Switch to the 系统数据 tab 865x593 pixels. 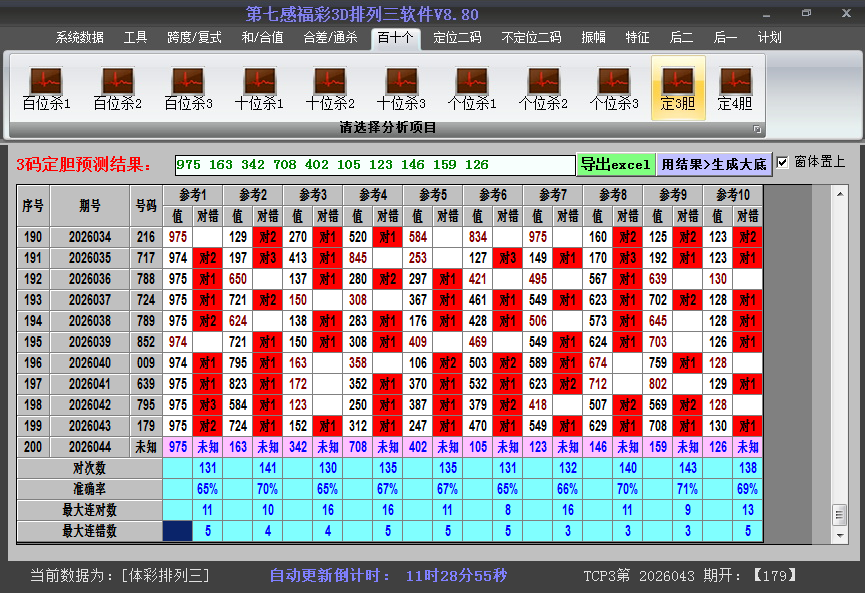pyautogui.click(x=80, y=38)
